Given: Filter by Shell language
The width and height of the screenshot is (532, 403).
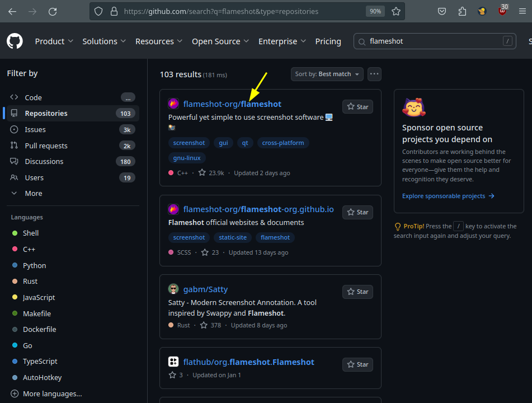Looking at the screenshot, I should click(x=31, y=233).
